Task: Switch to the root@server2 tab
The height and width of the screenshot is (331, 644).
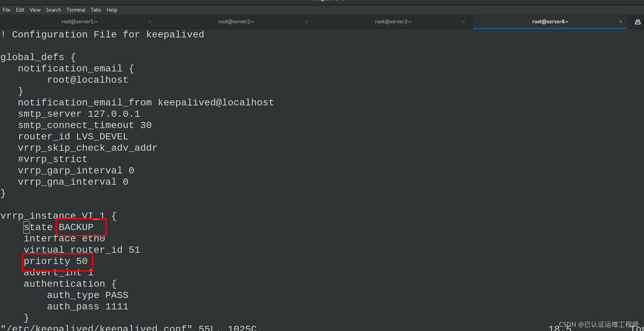Action: [236, 22]
